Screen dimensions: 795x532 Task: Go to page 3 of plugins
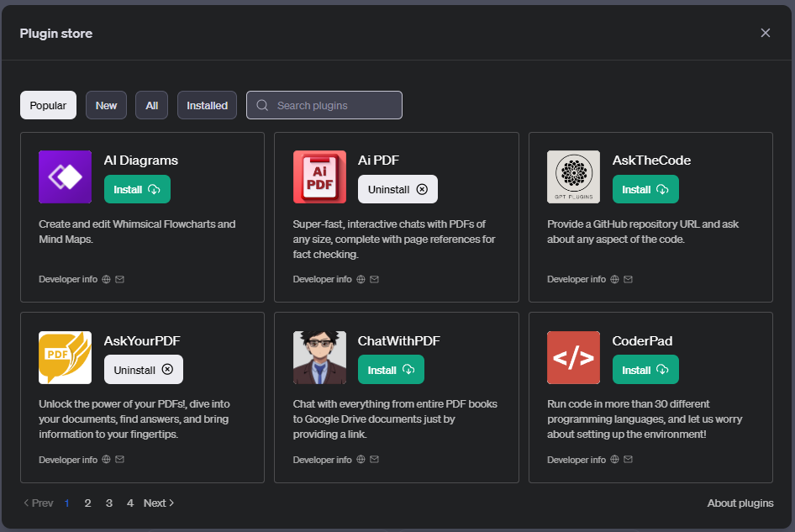click(109, 503)
